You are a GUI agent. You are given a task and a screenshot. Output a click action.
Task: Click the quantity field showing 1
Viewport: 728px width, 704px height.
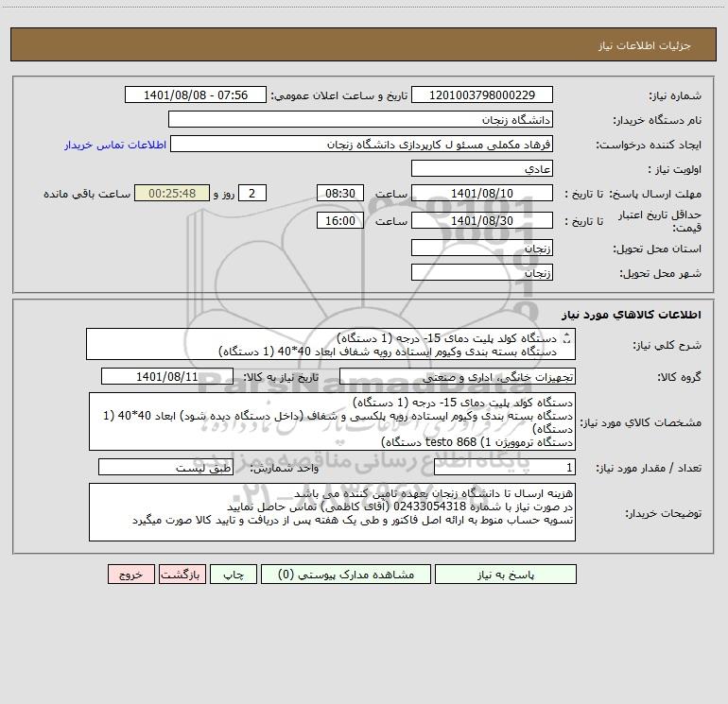coord(505,467)
